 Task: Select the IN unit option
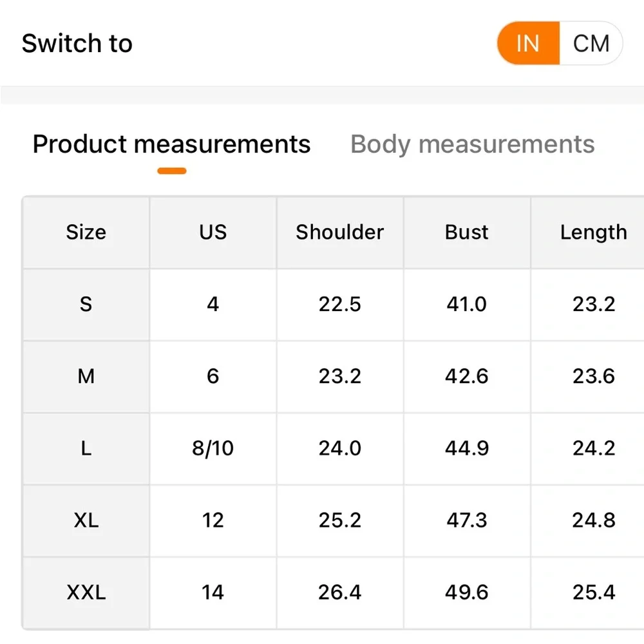pyautogui.click(x=528, y=43)
